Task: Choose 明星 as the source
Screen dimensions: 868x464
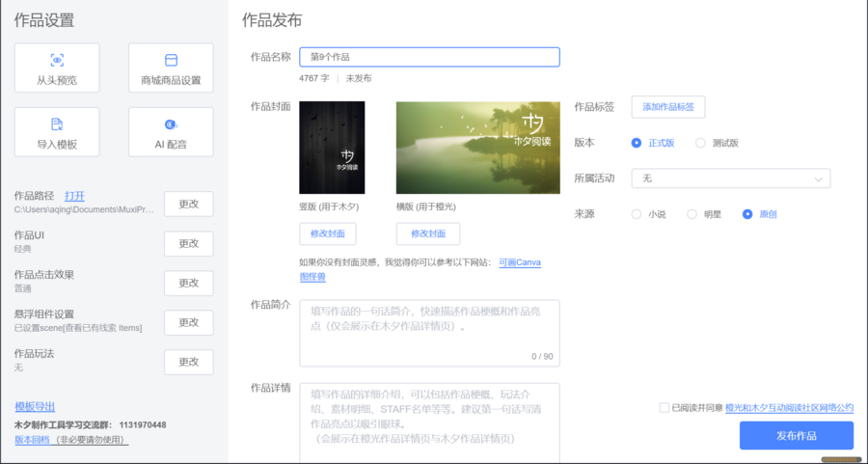Action: [692, 214]
